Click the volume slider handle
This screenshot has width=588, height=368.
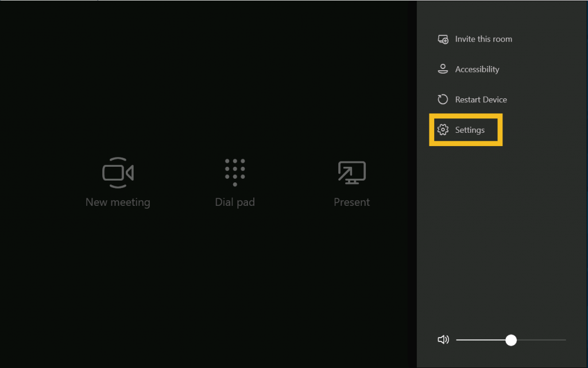click(510, 340)
